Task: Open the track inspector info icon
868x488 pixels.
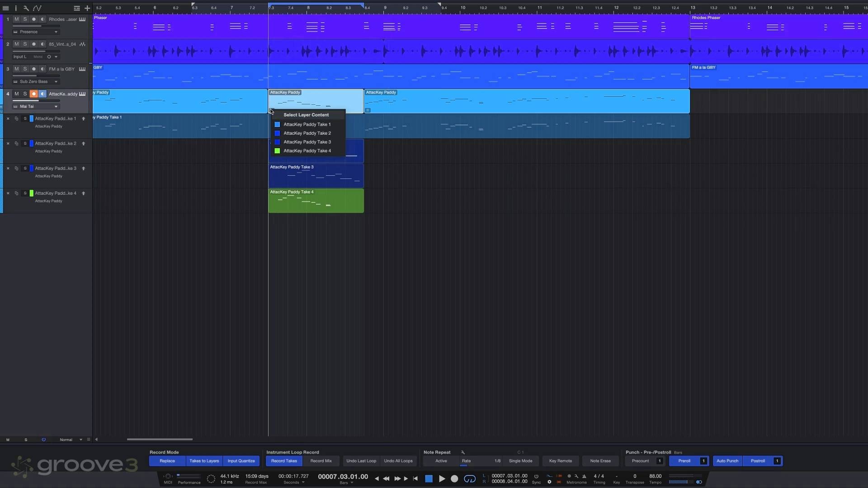Action: tap(16, 8)
